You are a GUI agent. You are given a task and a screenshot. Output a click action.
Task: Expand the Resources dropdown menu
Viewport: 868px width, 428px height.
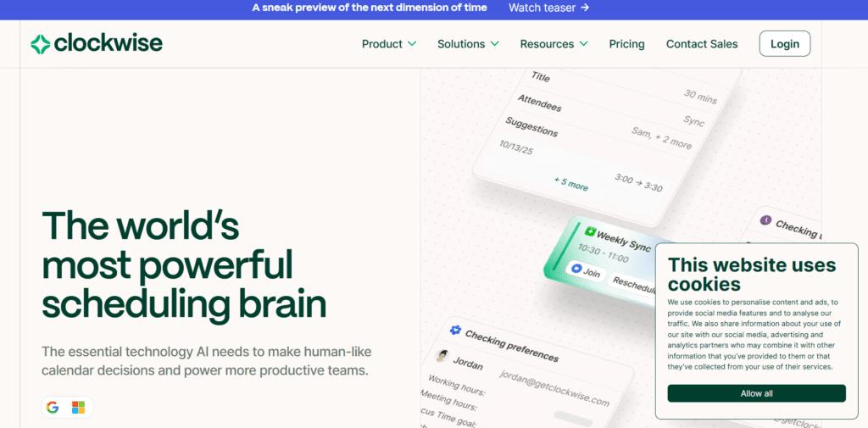point(554,44)
